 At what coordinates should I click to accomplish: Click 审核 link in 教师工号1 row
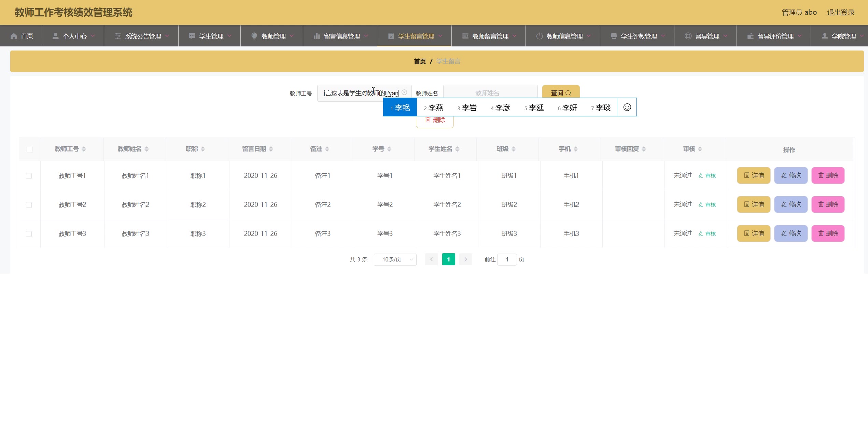pyautogui.click(x=707, y=176)
